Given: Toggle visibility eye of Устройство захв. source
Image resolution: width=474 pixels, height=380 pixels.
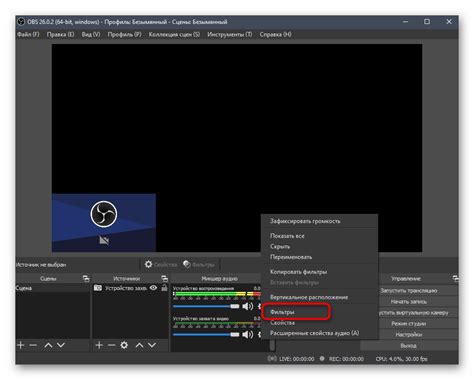Looking at the screenshot, I should pos(153,288).
